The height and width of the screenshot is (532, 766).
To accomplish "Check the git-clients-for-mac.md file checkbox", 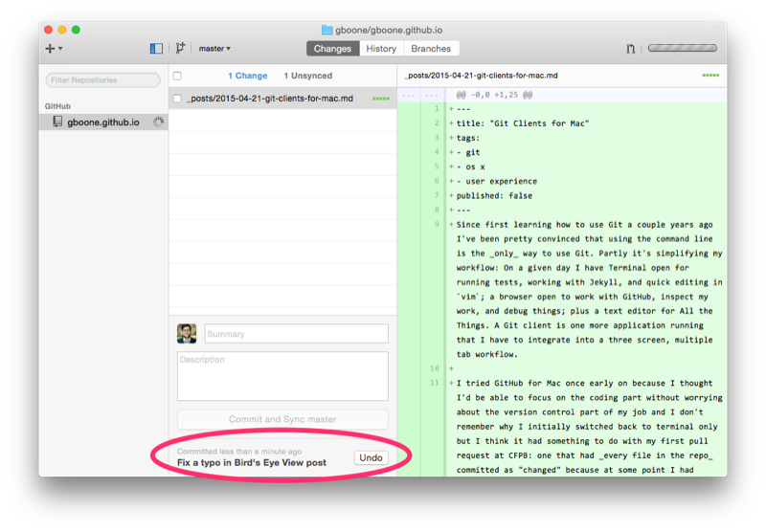I will click(177, 99).
